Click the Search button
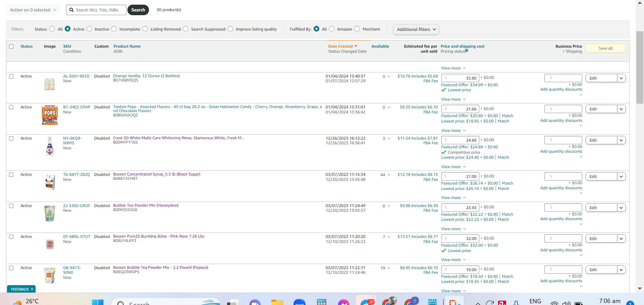The width and height of the screenshot is (644, 305). (x=138, y=10)
